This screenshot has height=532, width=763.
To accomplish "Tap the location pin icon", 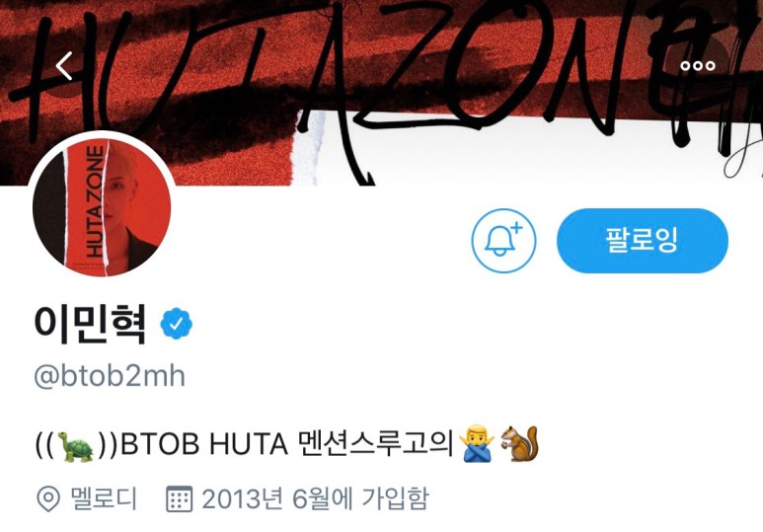I will pyautogui.click(x=48, y=498).
